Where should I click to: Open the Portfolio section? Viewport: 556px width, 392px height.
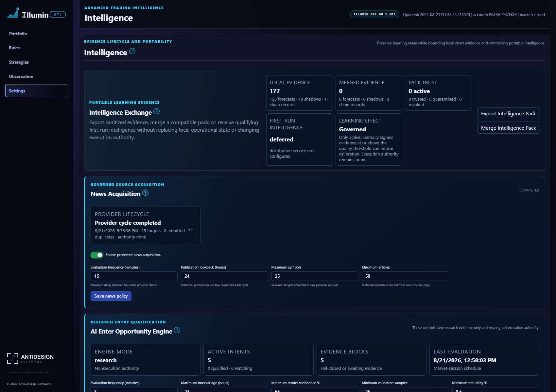click(18, 34)
